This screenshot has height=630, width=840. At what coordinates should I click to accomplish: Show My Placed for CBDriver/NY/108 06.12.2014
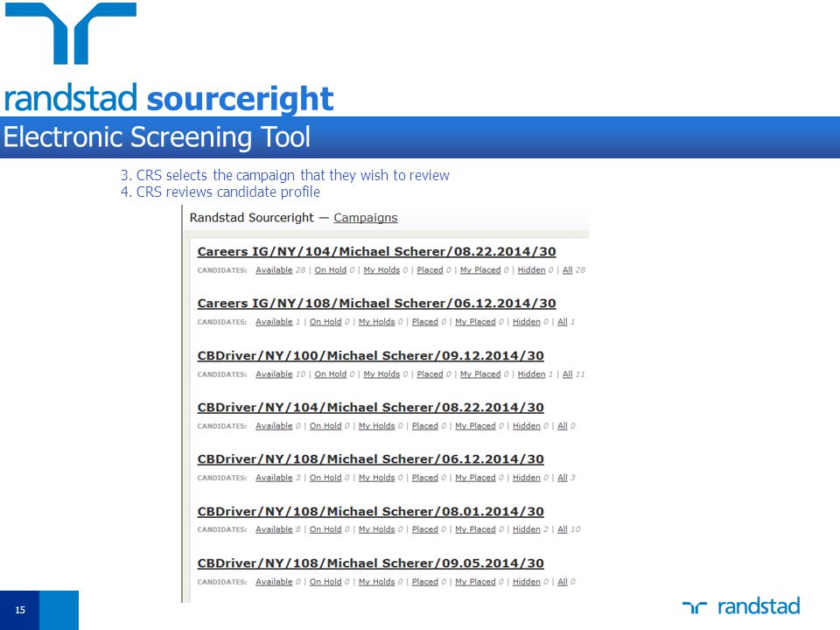click(475, 478)
